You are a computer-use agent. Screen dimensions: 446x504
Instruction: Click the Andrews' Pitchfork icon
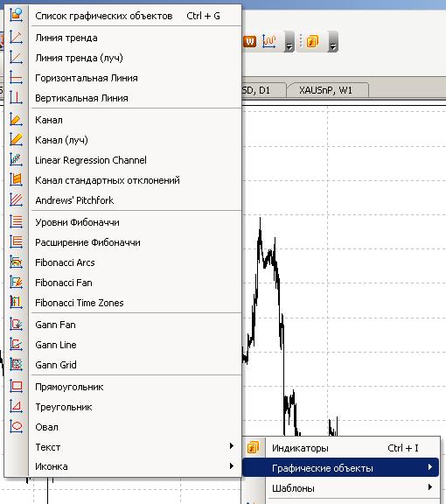(16, 199)
